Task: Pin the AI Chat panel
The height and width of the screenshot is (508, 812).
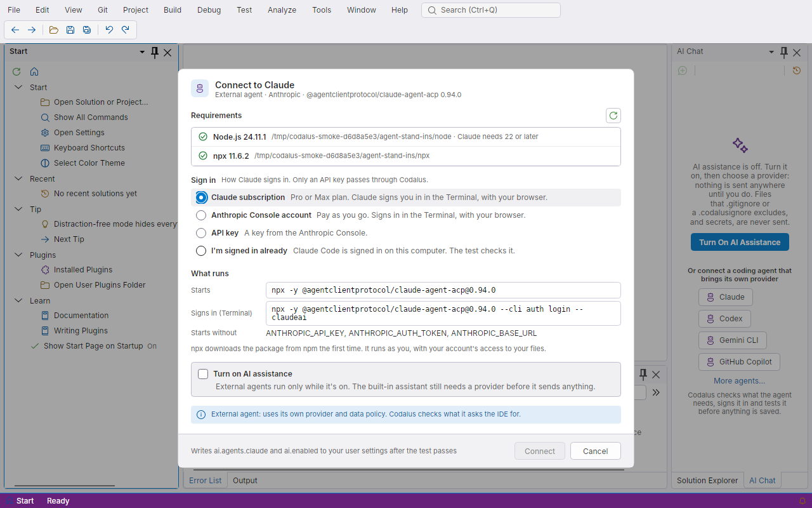Action: click(784, 52)
